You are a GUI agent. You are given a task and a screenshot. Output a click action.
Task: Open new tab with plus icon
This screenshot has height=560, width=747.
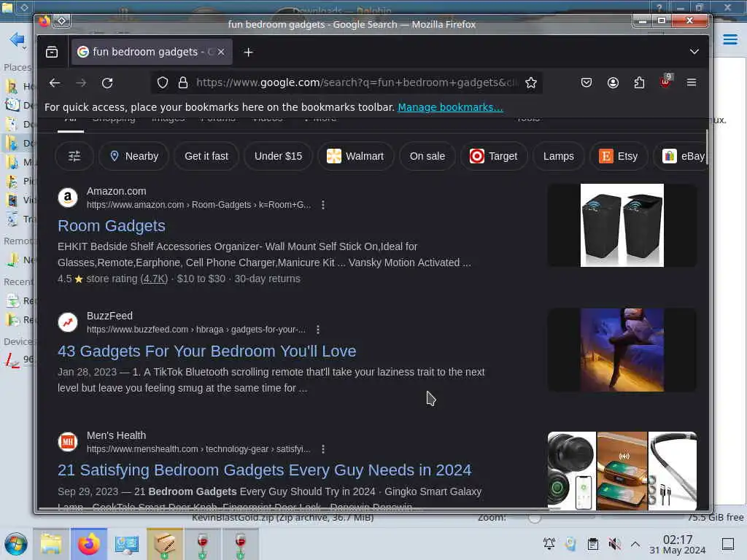[248, 52]
